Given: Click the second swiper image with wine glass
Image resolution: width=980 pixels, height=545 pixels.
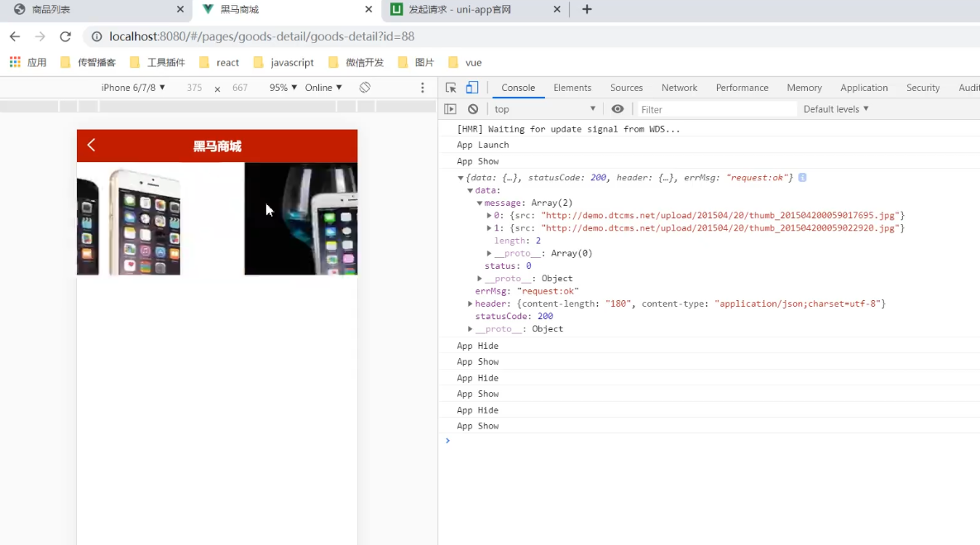Looking at the screenshot, I should tap(301, 219).
